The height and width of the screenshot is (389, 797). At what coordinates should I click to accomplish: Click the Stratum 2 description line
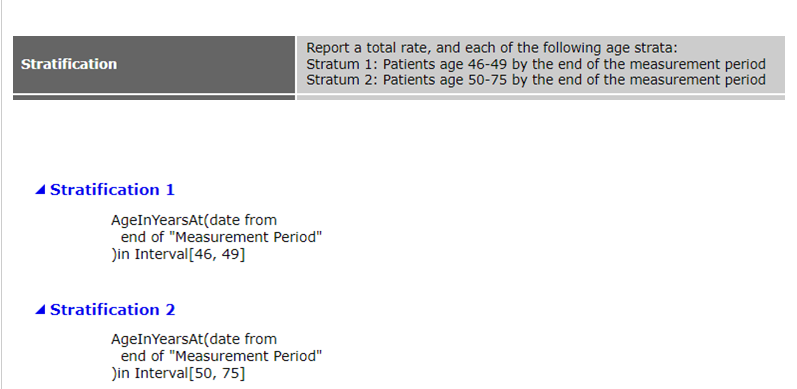pos(536,80)
